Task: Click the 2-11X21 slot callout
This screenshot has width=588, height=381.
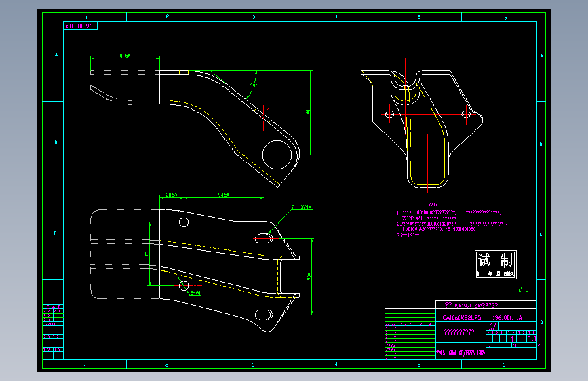Action: click(302, 207)
